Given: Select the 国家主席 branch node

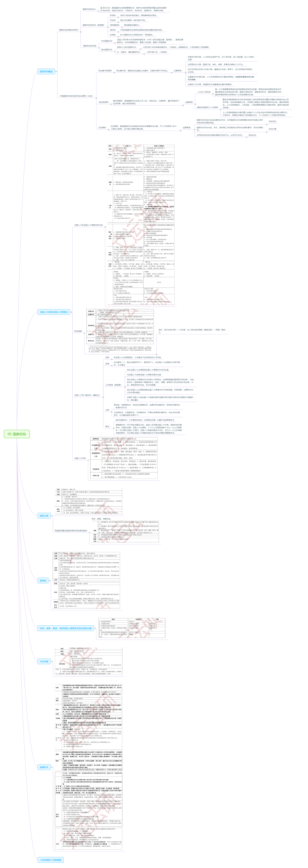Looking at the screenshot, I should click(x=44, y=516).
